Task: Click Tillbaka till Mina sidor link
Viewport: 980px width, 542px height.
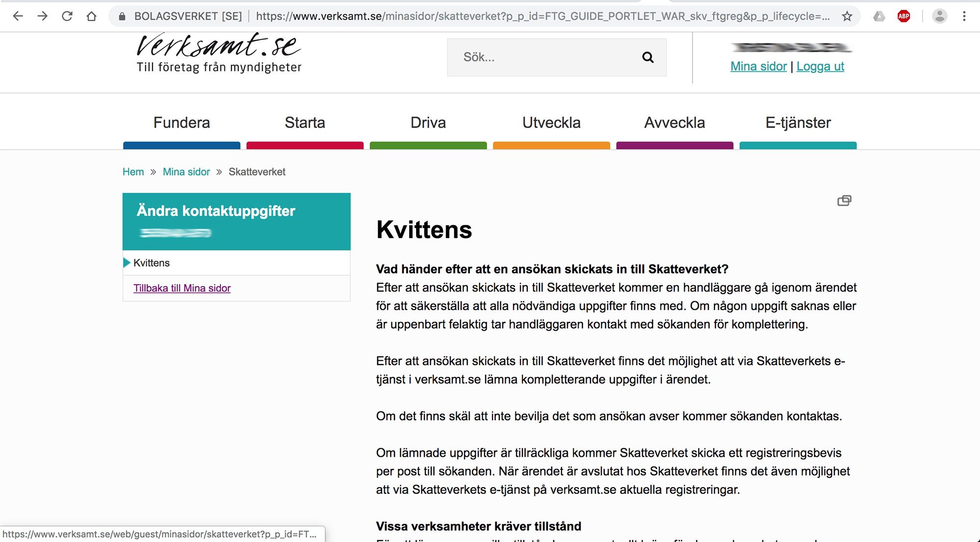Action: point(182,288)
